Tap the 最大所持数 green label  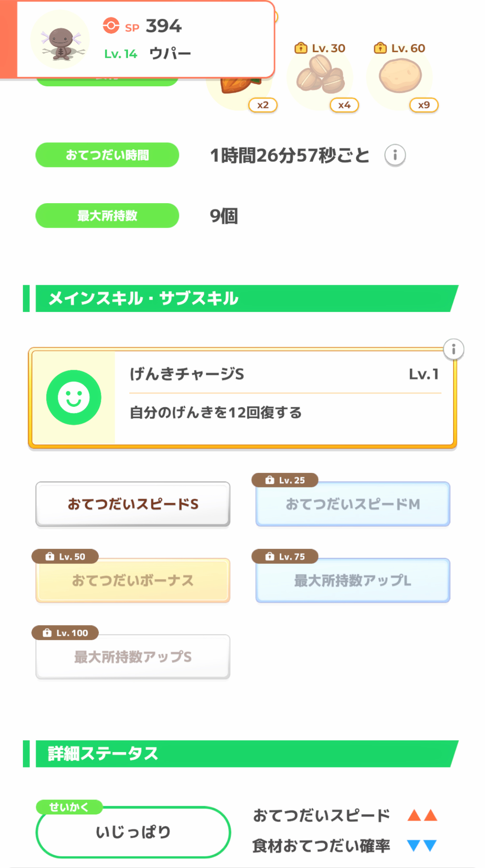coord(107,215)
